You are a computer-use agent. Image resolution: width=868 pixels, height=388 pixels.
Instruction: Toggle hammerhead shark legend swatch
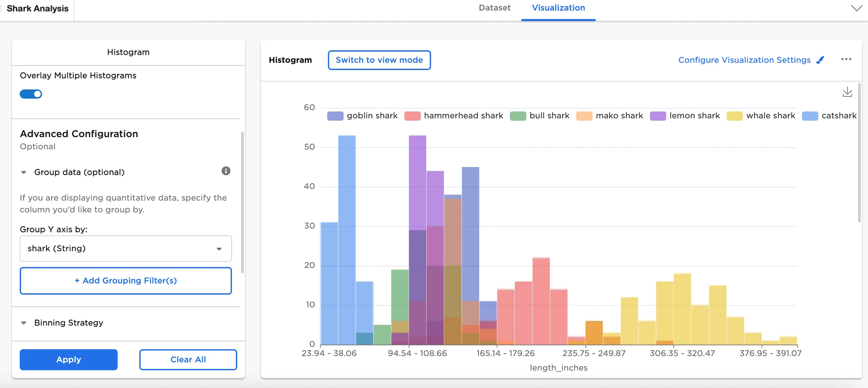(412, 116)
